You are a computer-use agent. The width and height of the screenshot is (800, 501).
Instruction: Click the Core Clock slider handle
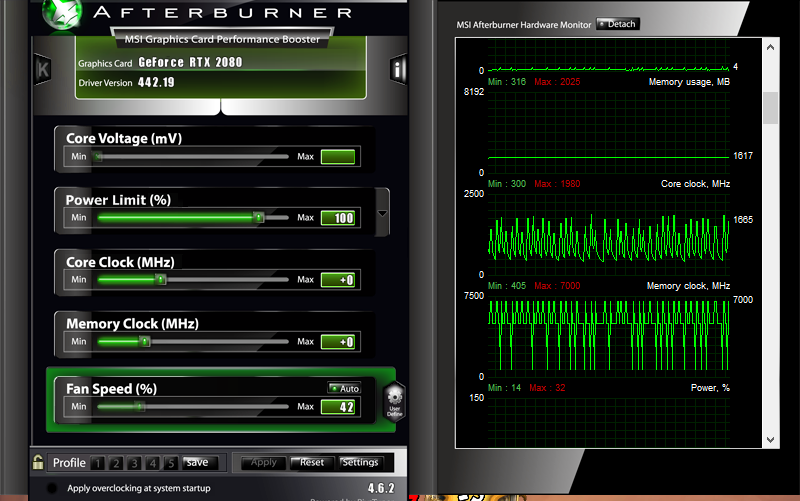tap(161, 280)
